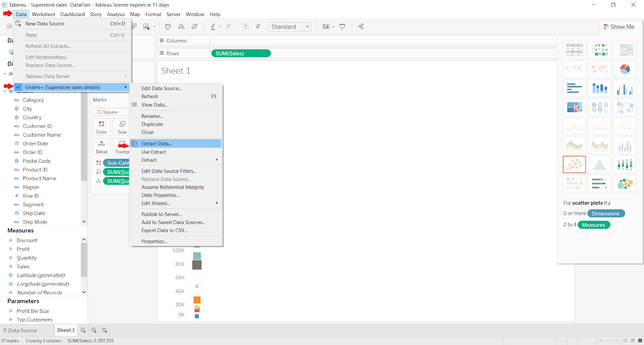The width and height of the screenshot is (644, 345).
Task: Click the orange square mark in chart
Action: (x=197, y=300)
